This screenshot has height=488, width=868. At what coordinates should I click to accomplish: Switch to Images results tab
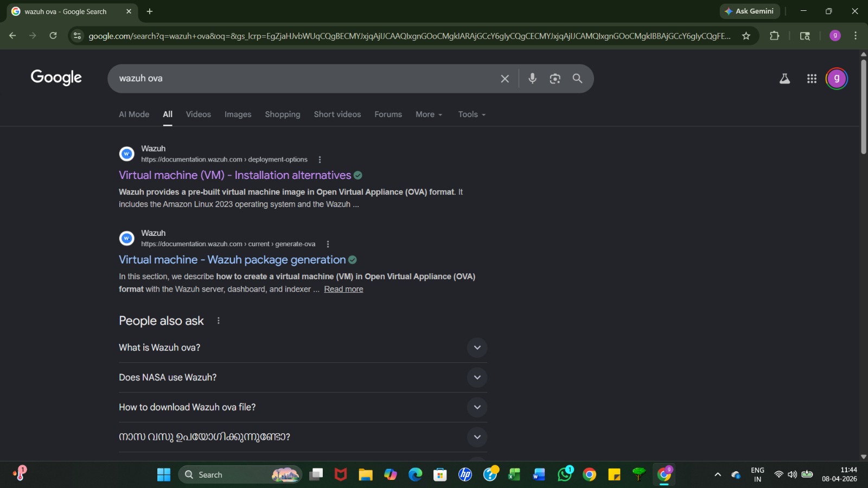[x=238, y=114]
